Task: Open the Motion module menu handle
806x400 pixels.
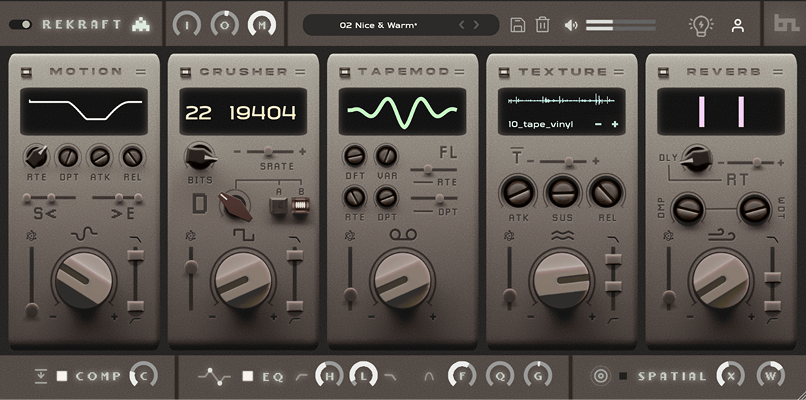Action: click(x=141, y=72)
